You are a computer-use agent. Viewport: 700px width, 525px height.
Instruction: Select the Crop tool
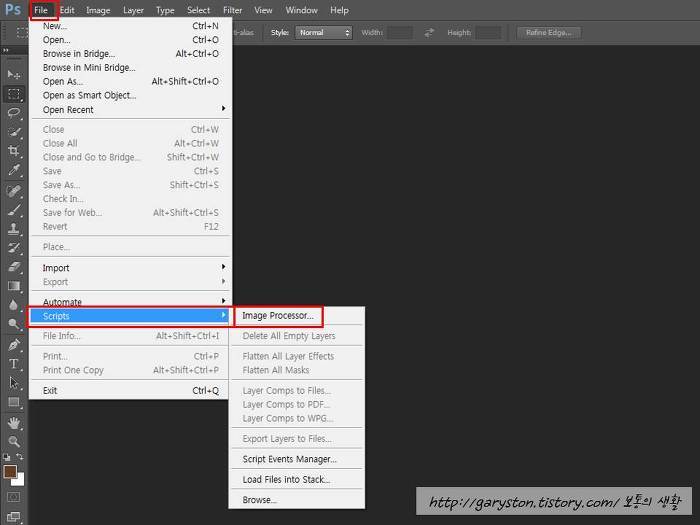[14, 151]
